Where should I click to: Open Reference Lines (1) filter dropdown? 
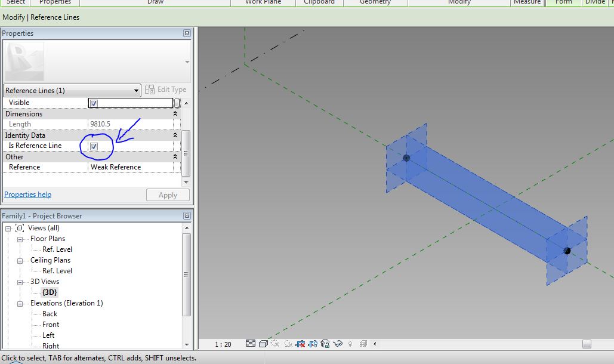point(72,91)
